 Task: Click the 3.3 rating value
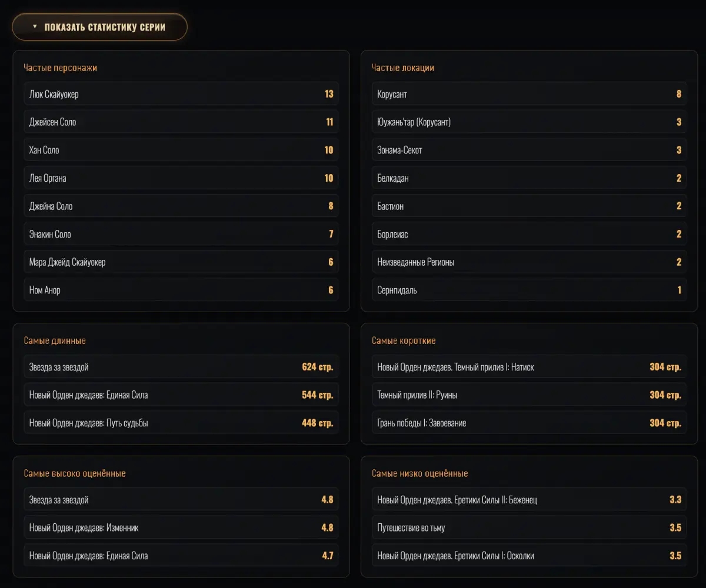point(675,500)
